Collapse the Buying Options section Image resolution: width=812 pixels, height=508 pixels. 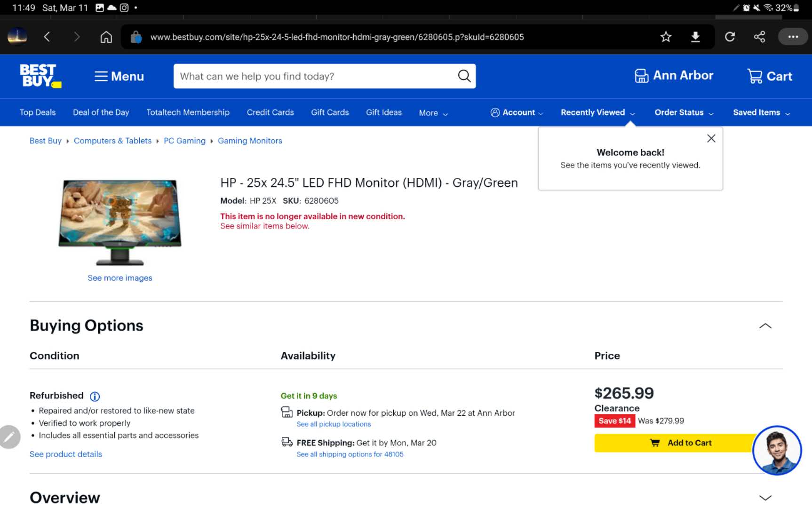pos(765,326)
